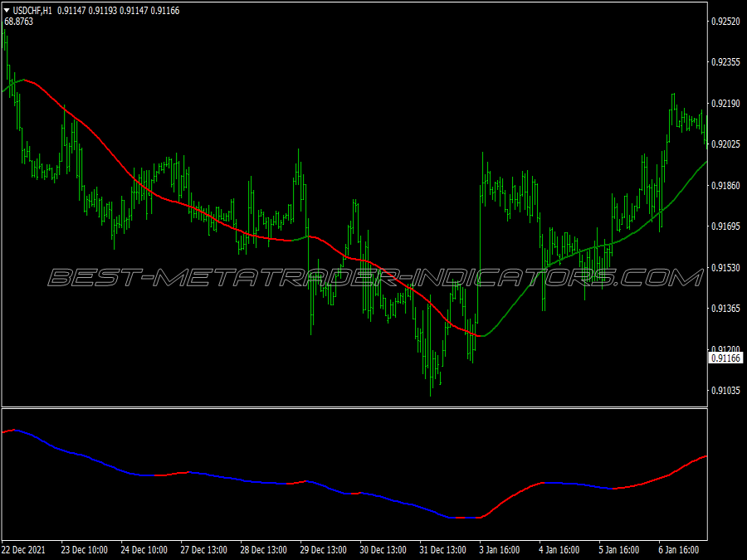Viewport: 747px width, 560px height.
Task: Click the OHLC values 0.91147 0.91193 0.91147 0.91166
Action: click(x=119, y=11)
